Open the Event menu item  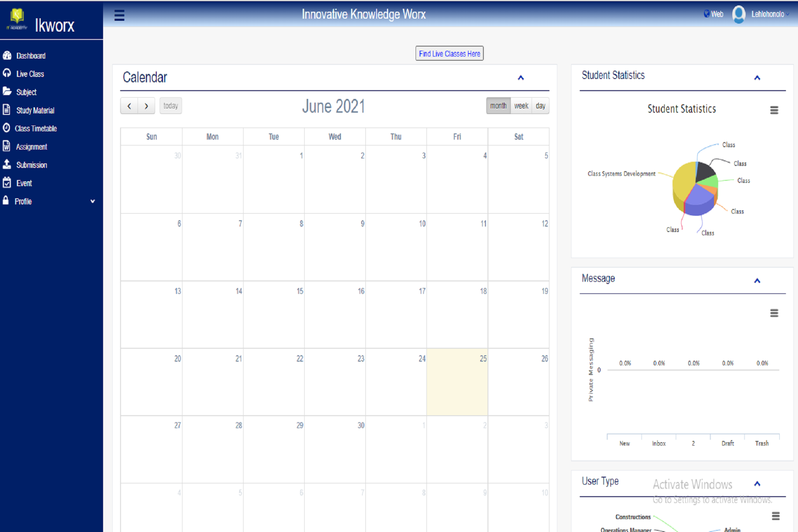(x=24, y=183)
